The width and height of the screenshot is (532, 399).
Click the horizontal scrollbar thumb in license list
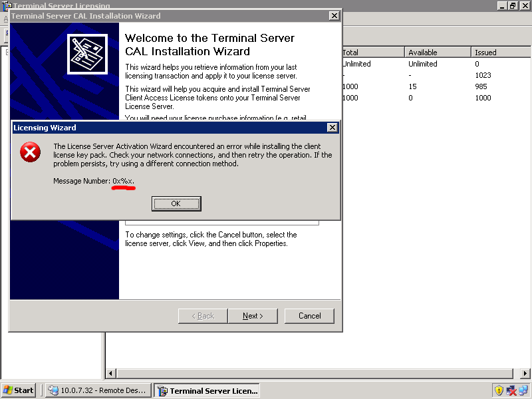pos(315,374)
